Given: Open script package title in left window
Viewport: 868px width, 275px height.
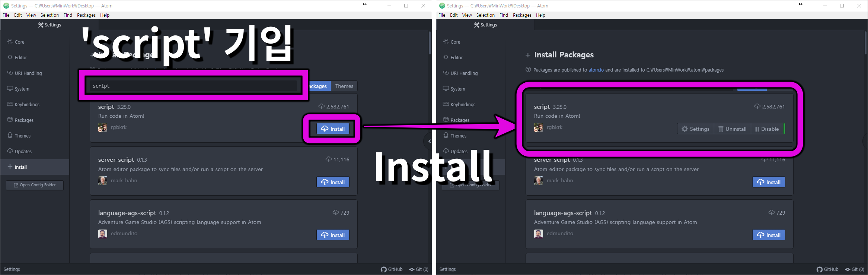Looking at the screenshot, I should pos(106,107).
